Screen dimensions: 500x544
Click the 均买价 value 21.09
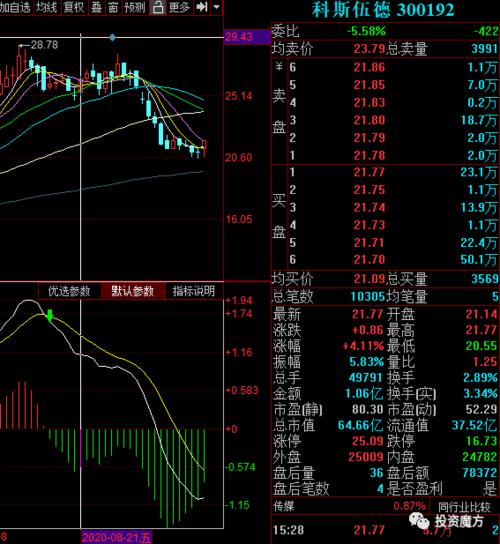pos(369,279)
